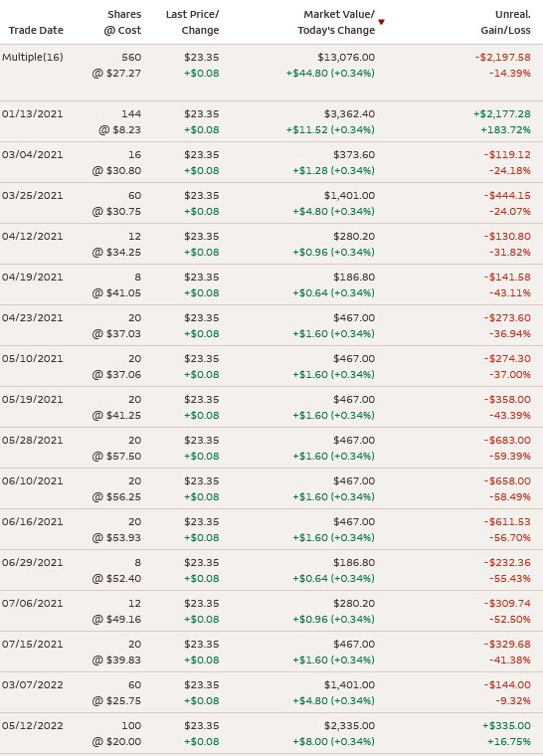Image resolution: width=543 pixels, height=756 pixels.
Task: Sort by the Shares @ Cost header
Action: pos(122,22)
